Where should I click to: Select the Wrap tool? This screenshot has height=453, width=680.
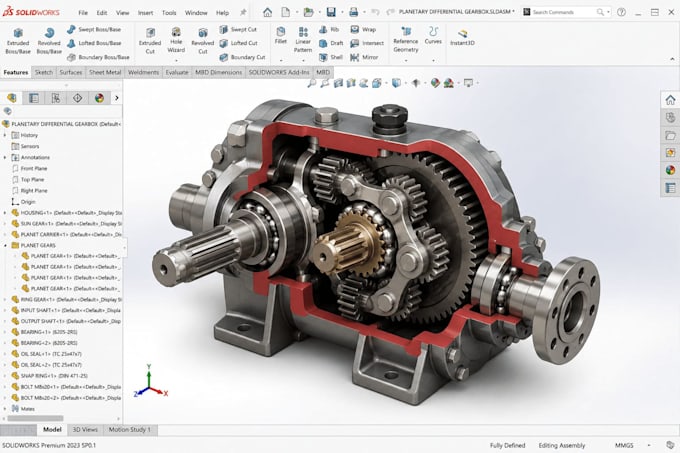363,29
